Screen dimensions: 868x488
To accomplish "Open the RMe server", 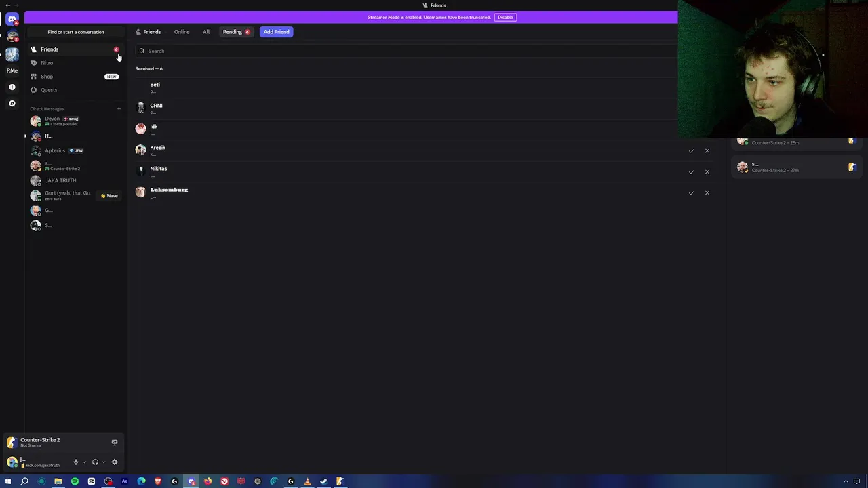I will coord(12,70).
